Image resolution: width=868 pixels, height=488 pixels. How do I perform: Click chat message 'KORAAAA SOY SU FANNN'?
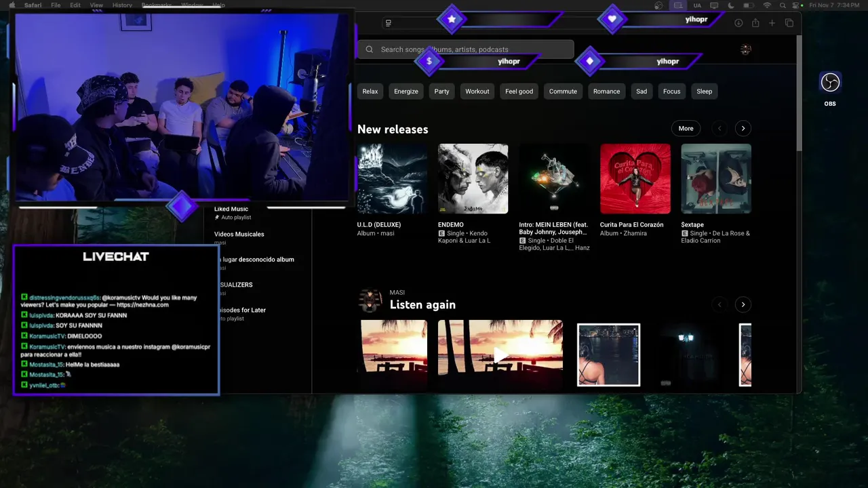point(91,315)
